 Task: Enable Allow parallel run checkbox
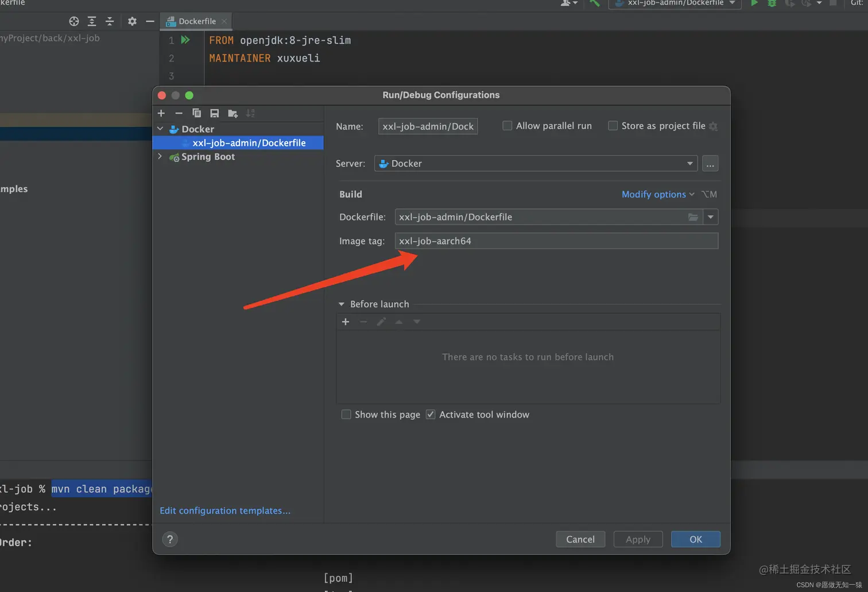coord(507,126)
